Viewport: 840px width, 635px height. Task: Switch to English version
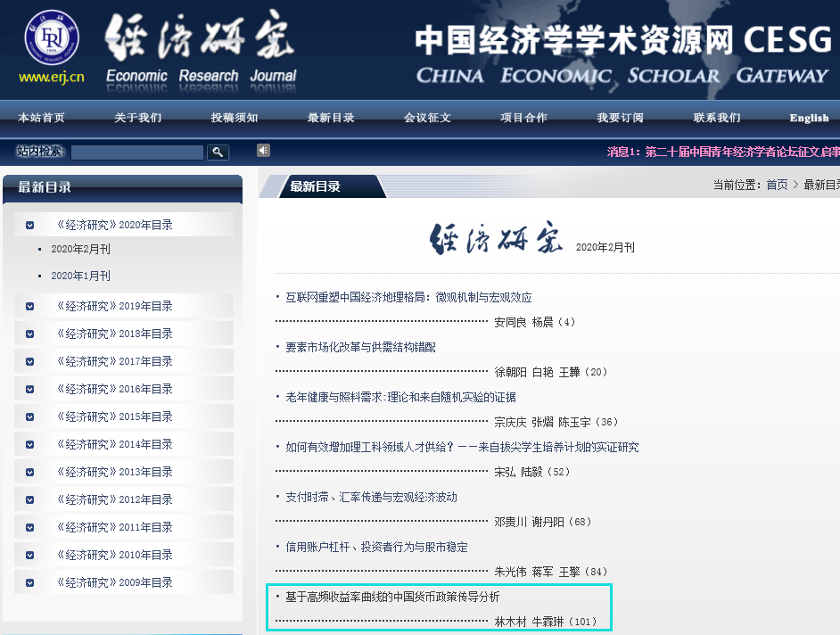coord(808,118)
